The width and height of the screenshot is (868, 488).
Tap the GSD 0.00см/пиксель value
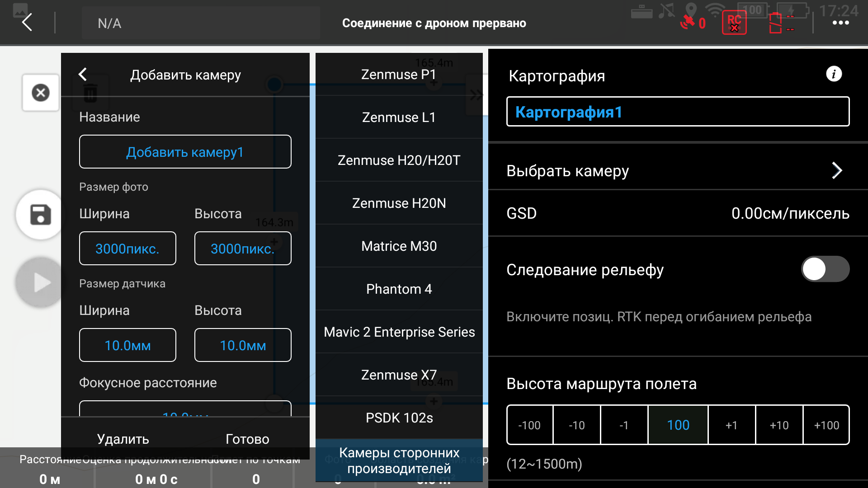tap(790, 213)
